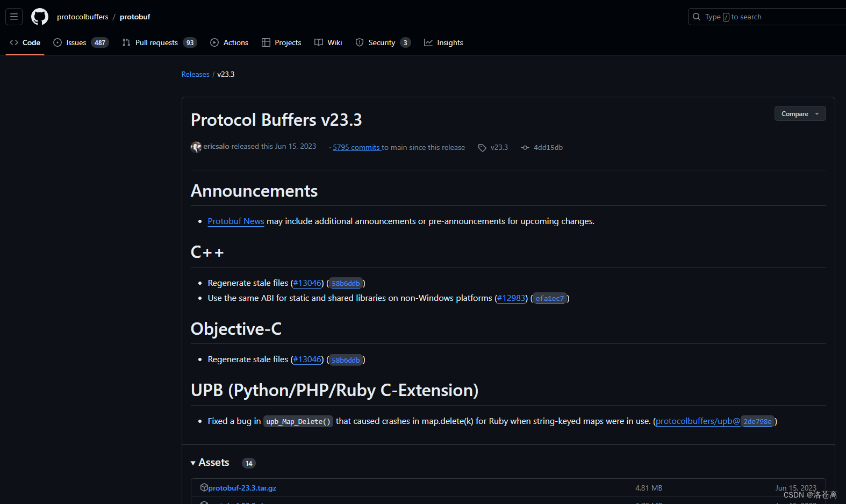This screenshot has width=846, height=504.
Task: Open the protobuf repository link
Action: click(135, 17)
